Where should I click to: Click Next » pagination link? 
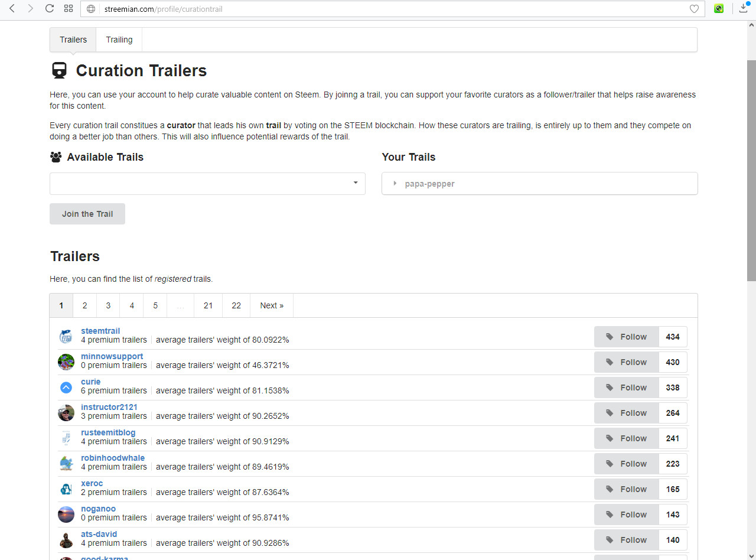[x=272, y=305]
